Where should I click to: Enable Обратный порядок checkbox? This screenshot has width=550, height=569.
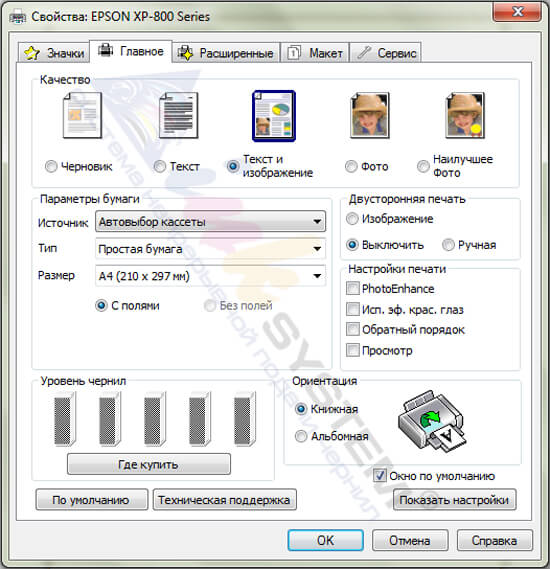tap(353, 329)
